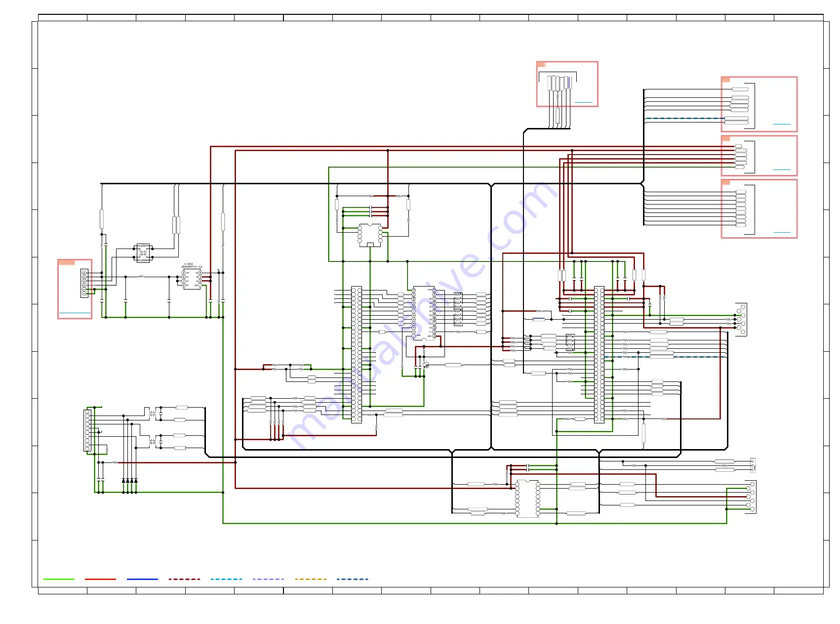Screen dimensions: 840x624
Task: Select the common-mode choke filter symbol
Action: pos(143,252)
